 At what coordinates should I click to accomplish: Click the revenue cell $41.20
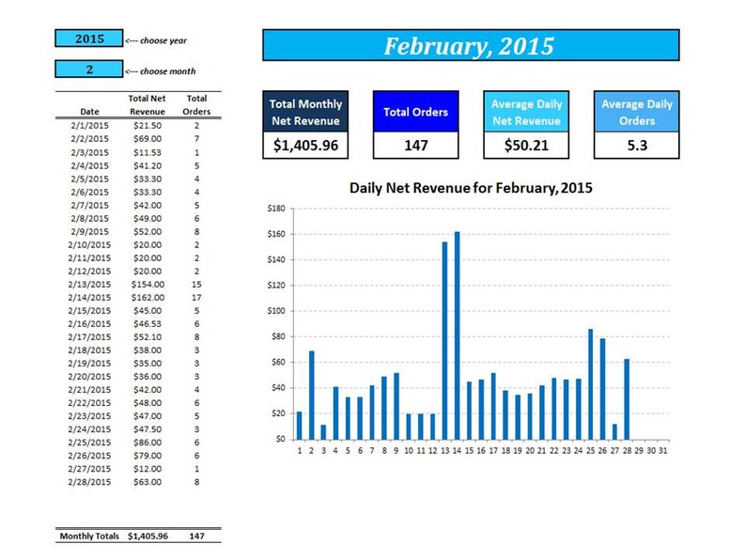pyautogui.click(x=148, y=166)
